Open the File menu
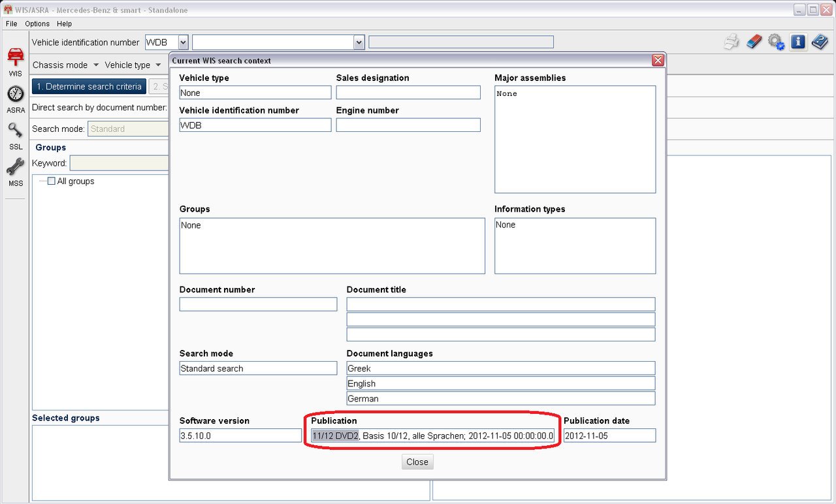Image resolution: width=836 pixels, height=504 pixels. point(11,24)
